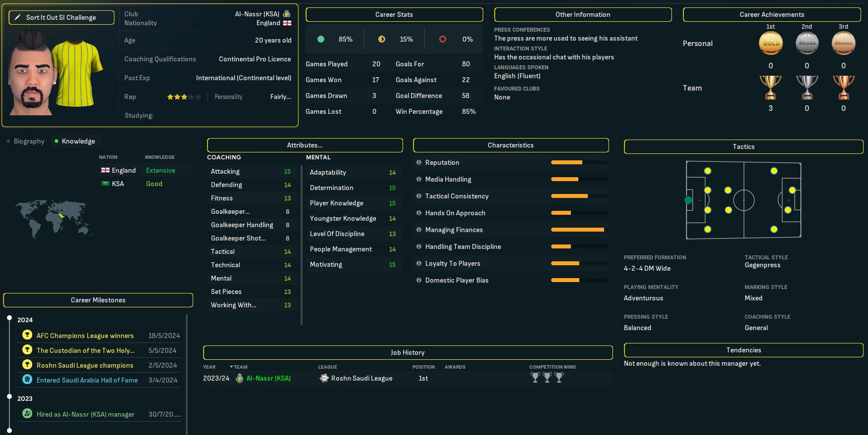
Task: Click the info icon beside Managing Finances
Action: [419, 230]
